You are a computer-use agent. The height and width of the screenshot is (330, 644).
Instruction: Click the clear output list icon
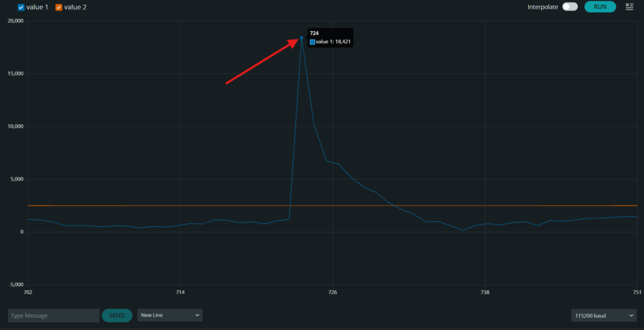coord(629,6)
